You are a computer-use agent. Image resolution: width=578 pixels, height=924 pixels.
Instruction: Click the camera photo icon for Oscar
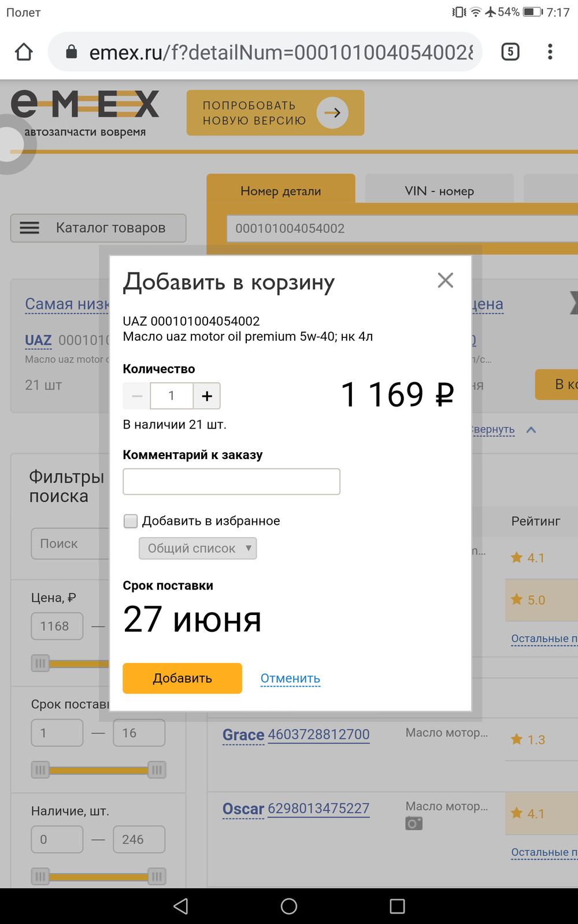tap(414, 824)
